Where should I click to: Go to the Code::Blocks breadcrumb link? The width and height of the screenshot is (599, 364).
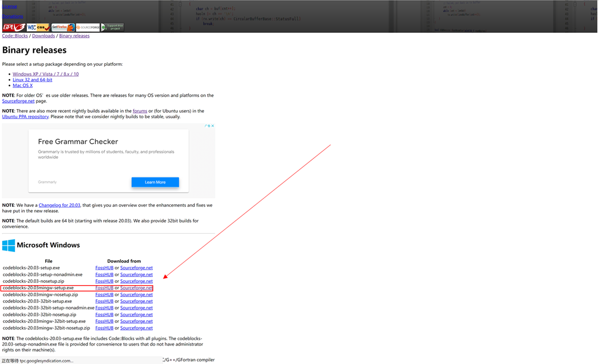(15, 36)
